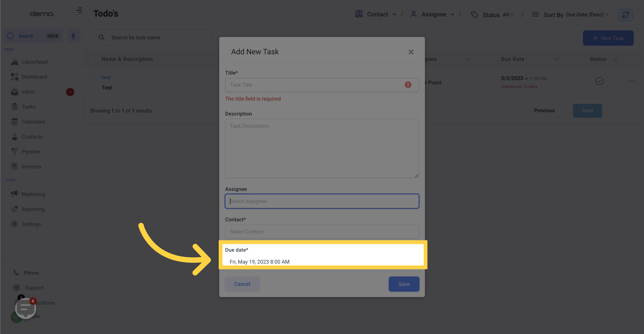Expand the Status column chevron

pos(615,59)
